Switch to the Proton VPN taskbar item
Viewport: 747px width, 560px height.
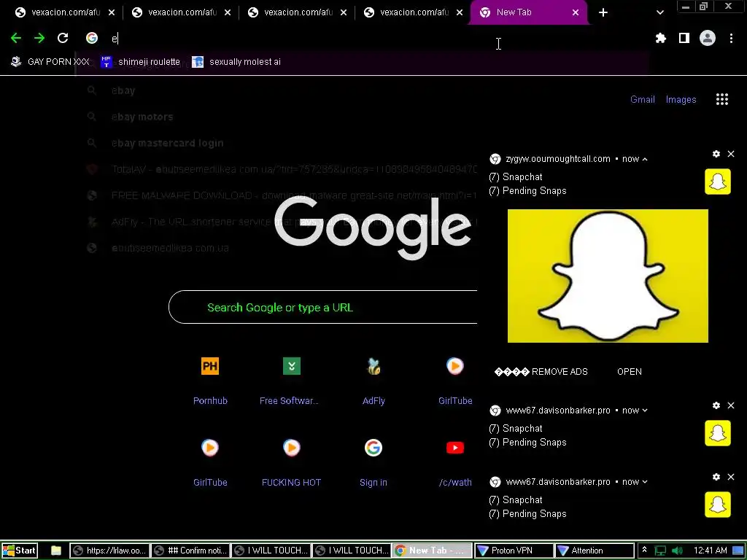coord(514,551)
